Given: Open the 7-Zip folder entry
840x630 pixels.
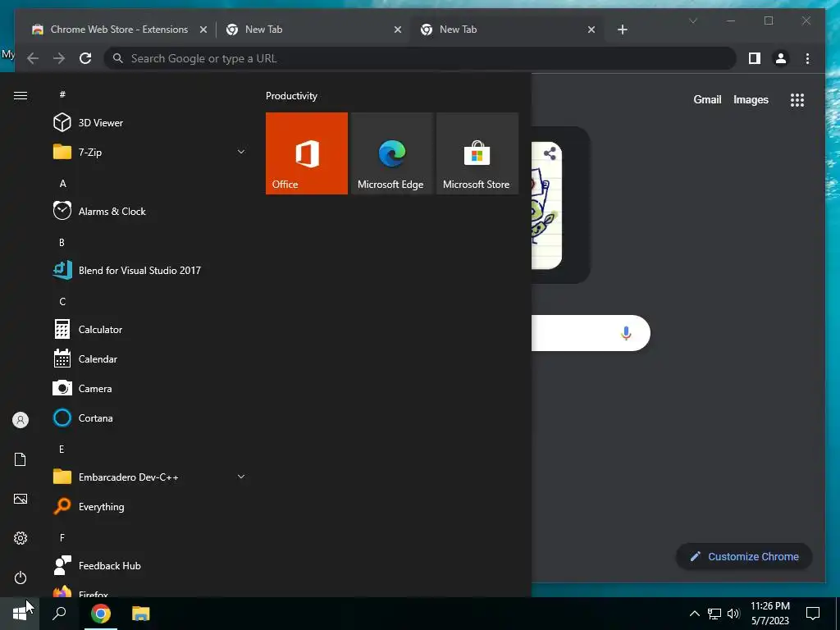Looking at the screenshot, I should click(150, 152).
